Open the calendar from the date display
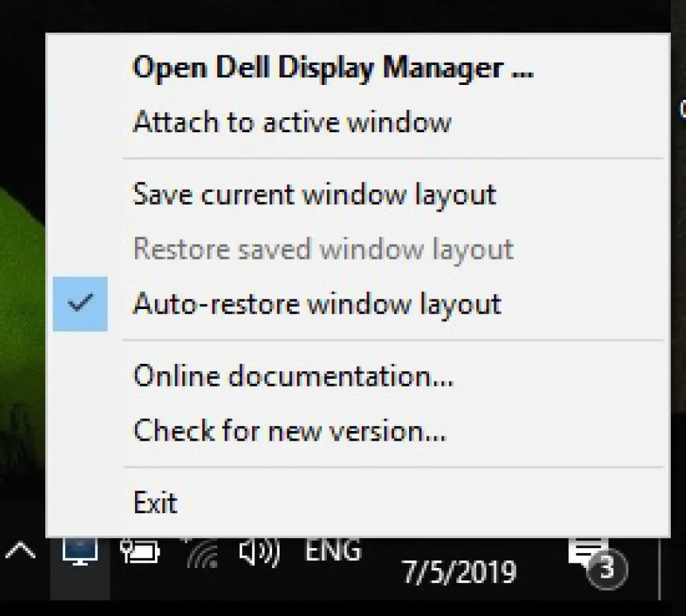The height and width of the screenshot is (616, 686). tap(461, 570)
